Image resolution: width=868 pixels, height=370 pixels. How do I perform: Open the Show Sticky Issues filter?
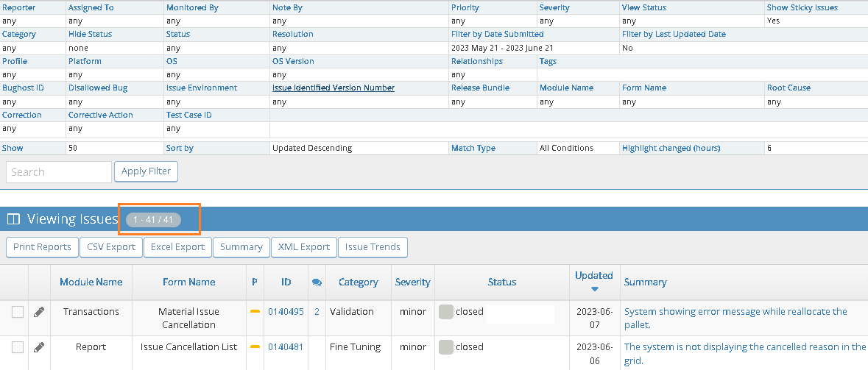(x=802, y=8)
